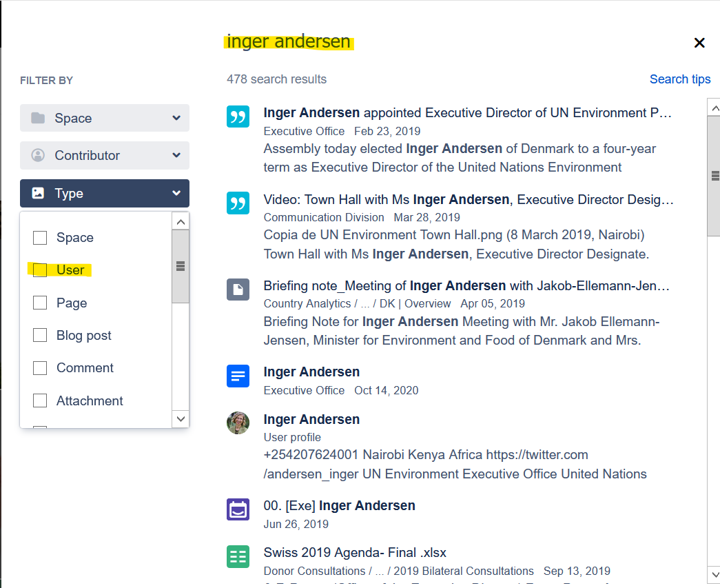The width and height of the screenshot is (720, 588).
Task: Open 'Video: Town Hall with Ms Inger Andersen' result
Action: (x=469, y=199)
